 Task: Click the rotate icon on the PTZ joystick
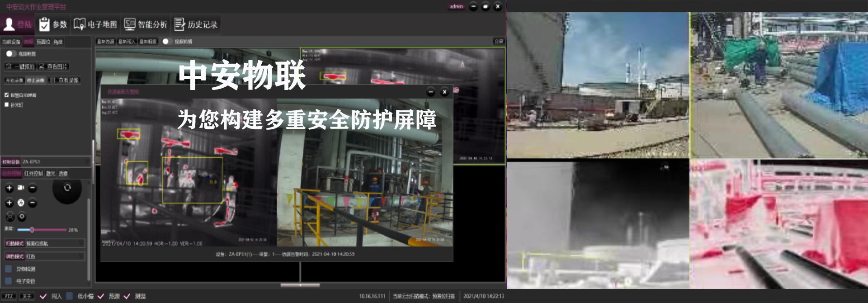[67, 187]
